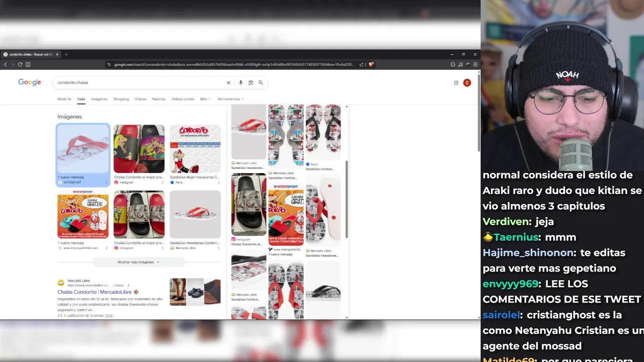Open the Videos cortos tab
The height and width of the screenshot is (362, 644).
(x=183, y=99)
